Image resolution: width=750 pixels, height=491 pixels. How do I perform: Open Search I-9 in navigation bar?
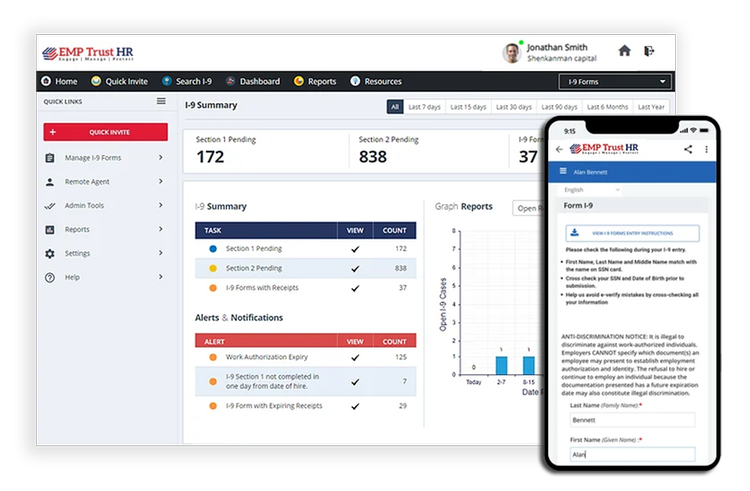pos(187,81)
